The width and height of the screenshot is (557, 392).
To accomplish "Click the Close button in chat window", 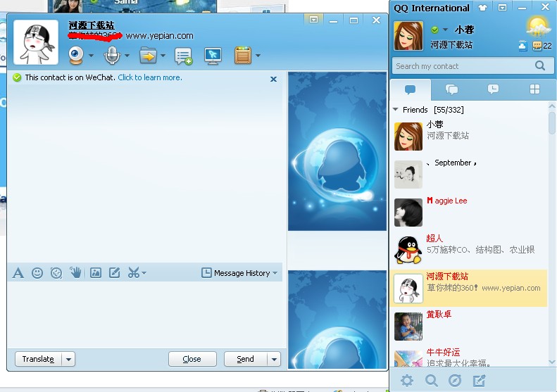I will (x=192, y=359).
